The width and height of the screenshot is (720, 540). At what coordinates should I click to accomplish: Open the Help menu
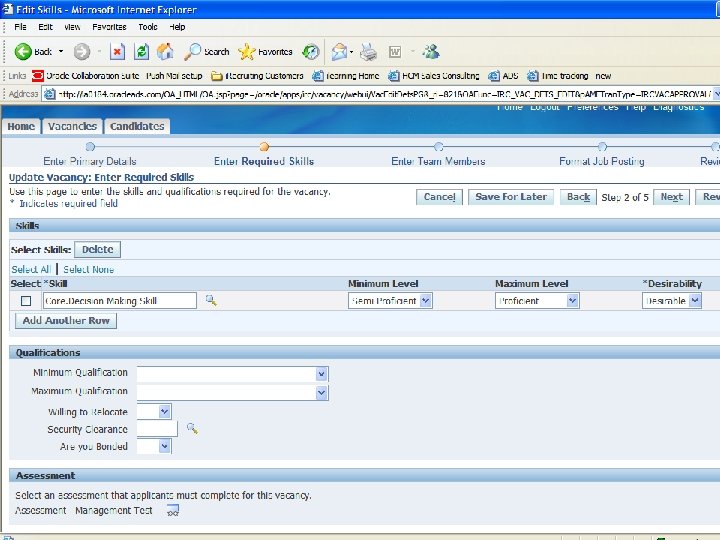click(x=177, y=27)
